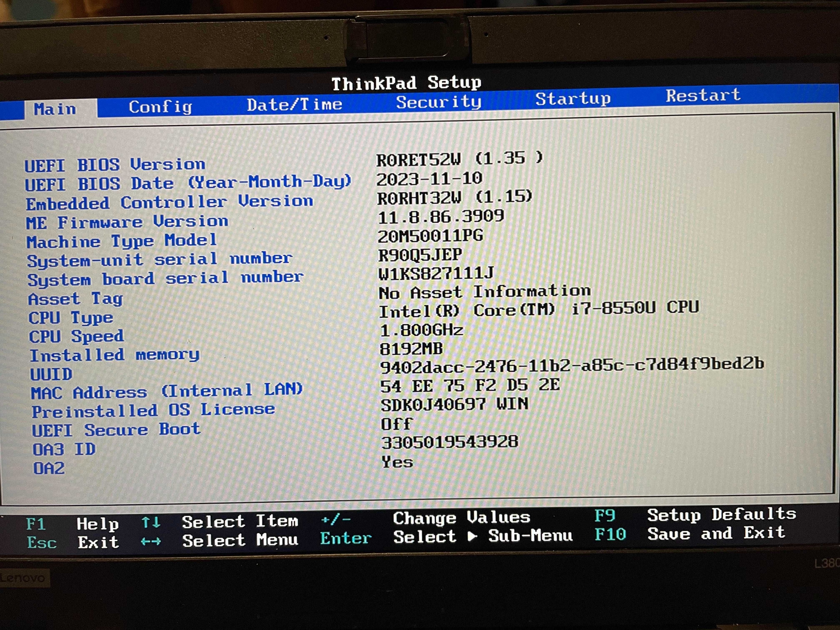Select the Asset Tag label
This screenshot has width=840, height=630.
(x=76, y=299)
